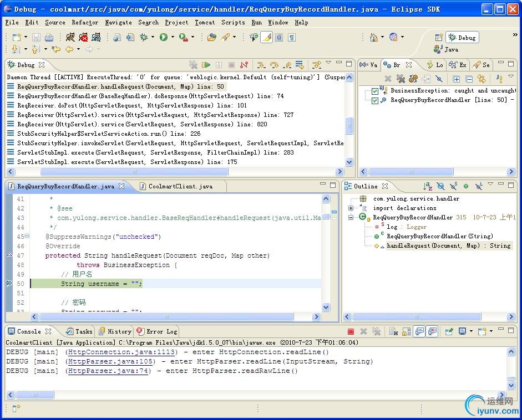
Task: Click Collapse All in the Breakpoints view
Action: tap(469, 79)
